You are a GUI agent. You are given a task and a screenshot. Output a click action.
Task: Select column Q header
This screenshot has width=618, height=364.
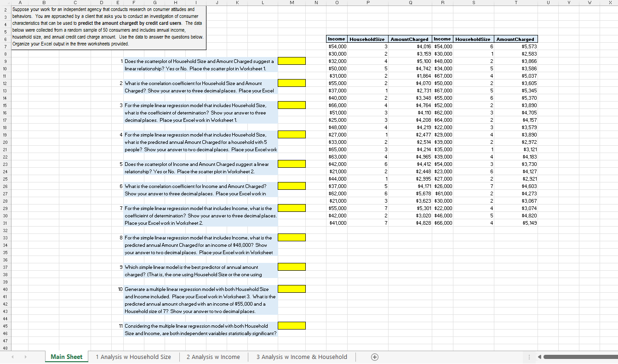point(411,3)
